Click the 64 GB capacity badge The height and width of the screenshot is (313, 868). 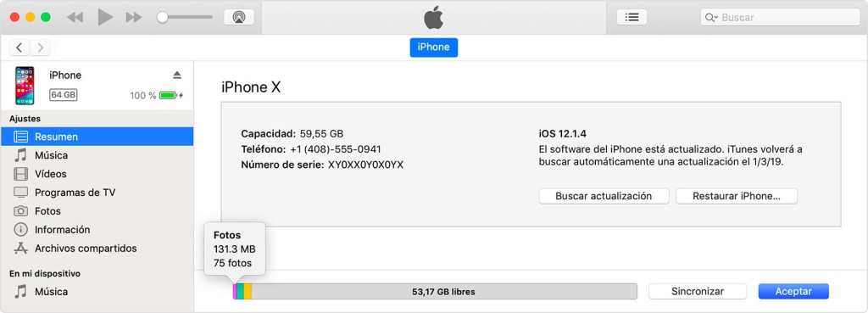point(63,95)
